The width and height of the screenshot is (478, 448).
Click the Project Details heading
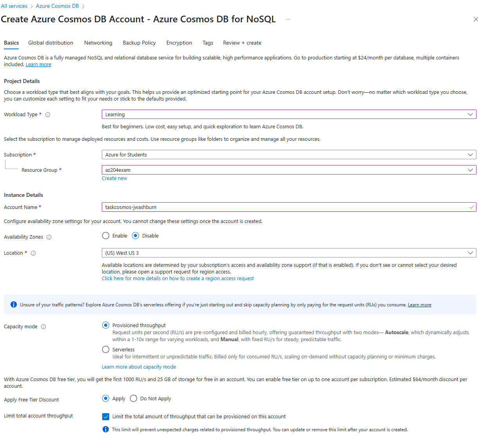pyautogui.click(x=22, y=81)
